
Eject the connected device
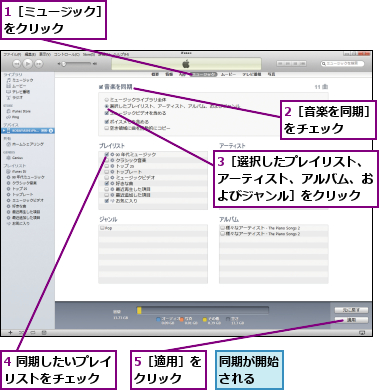pos(51,131)
